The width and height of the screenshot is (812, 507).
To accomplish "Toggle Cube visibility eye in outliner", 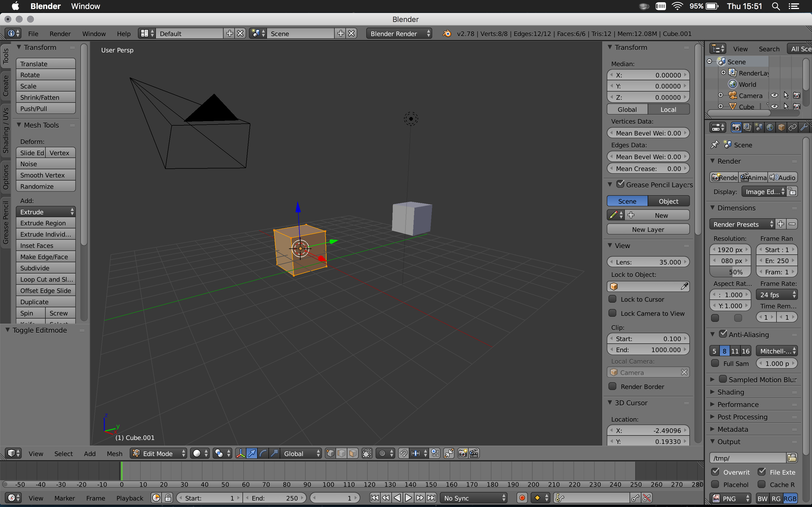I will (x=774, y=107).
